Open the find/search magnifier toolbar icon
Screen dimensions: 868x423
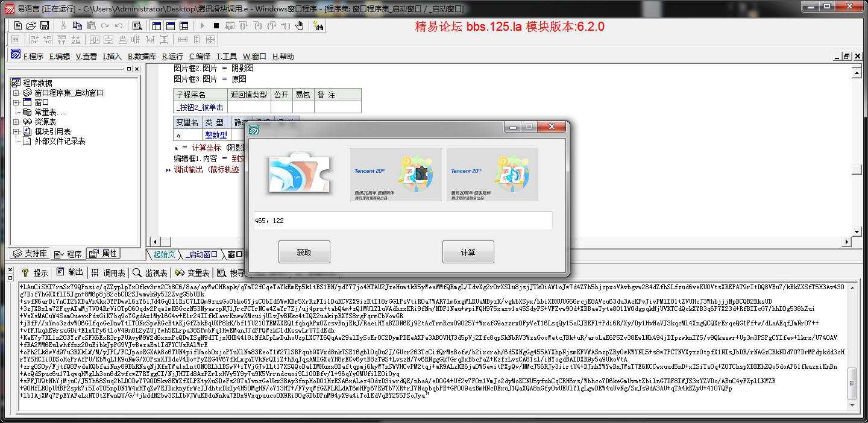coord(137,25)
